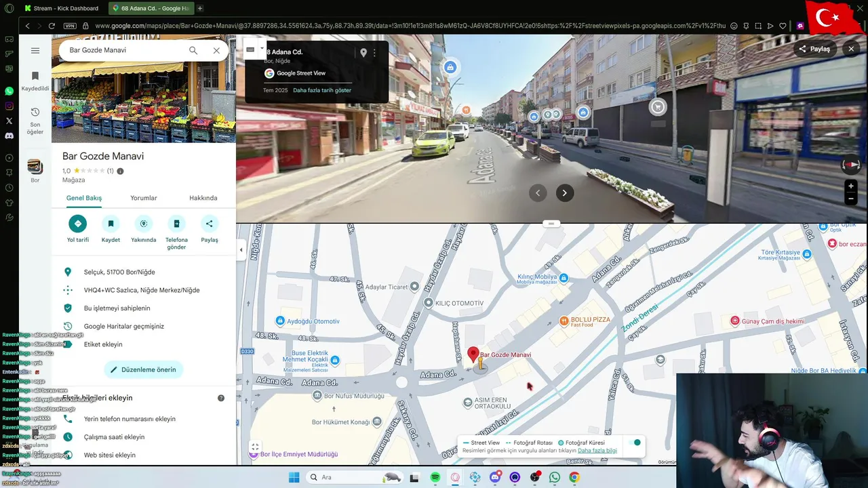The width and height of the screenshot is (868, 488).
Task: Clear the Bar Gozde Manavi search box
Action: point(216,50)
